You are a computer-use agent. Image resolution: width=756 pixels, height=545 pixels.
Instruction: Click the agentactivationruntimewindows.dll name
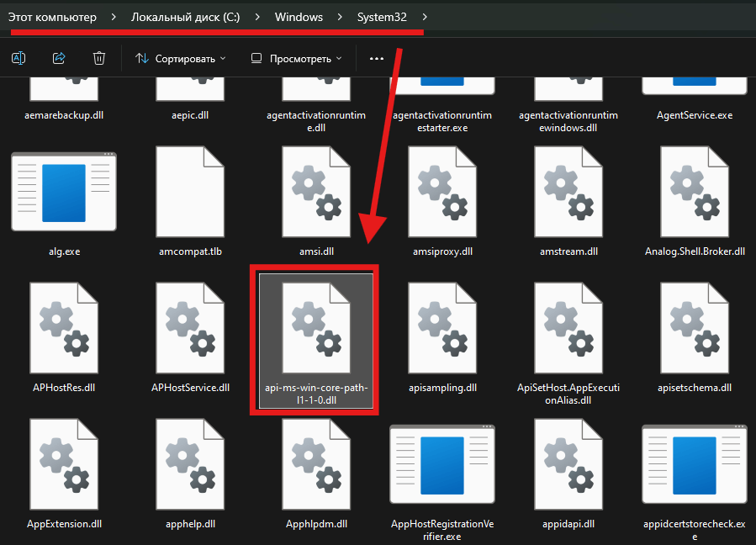pyautogui.click(x=568, y=122)
